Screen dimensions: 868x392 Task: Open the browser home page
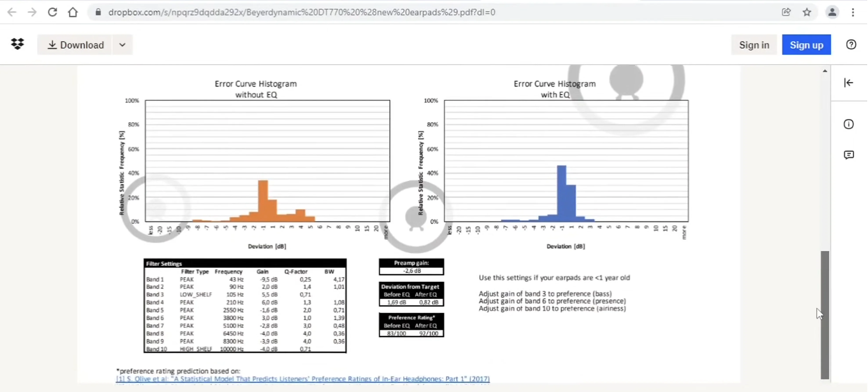(73, 13)
